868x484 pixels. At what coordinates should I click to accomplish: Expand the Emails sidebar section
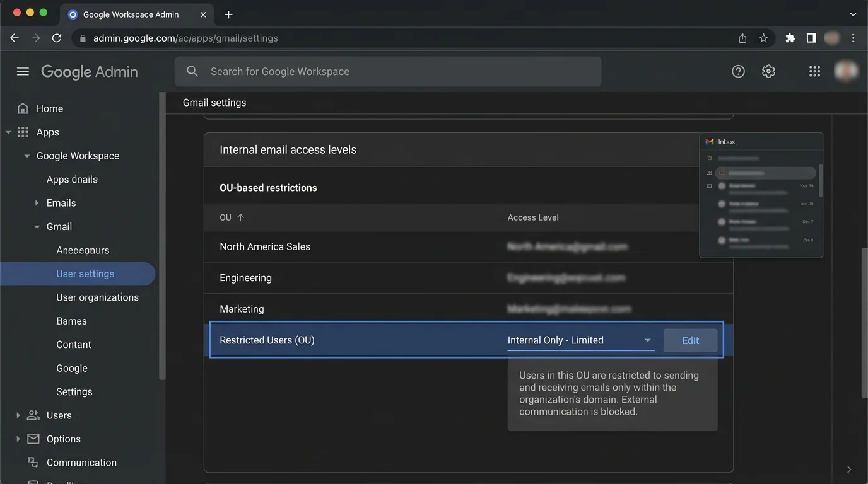click(36, 202)
